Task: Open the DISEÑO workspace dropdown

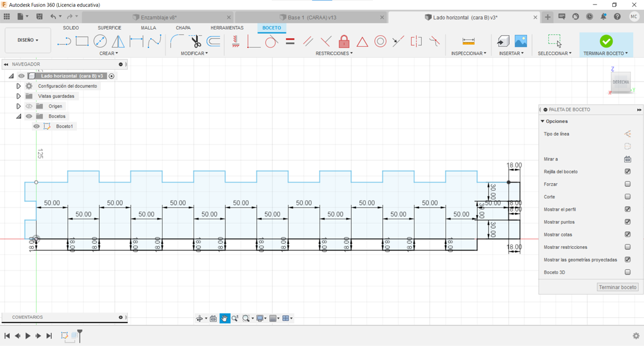Action: tap(28, 40)
